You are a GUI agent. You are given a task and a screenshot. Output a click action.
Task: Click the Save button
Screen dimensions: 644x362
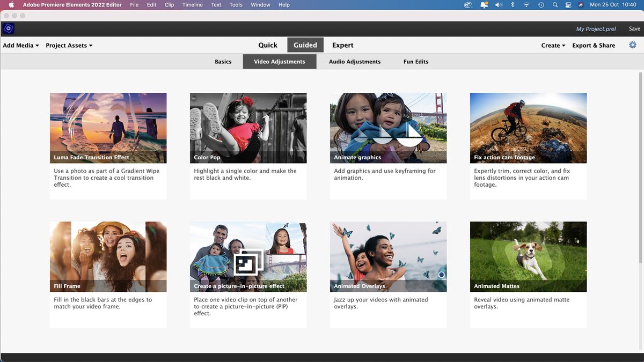[x=635, y=28]
